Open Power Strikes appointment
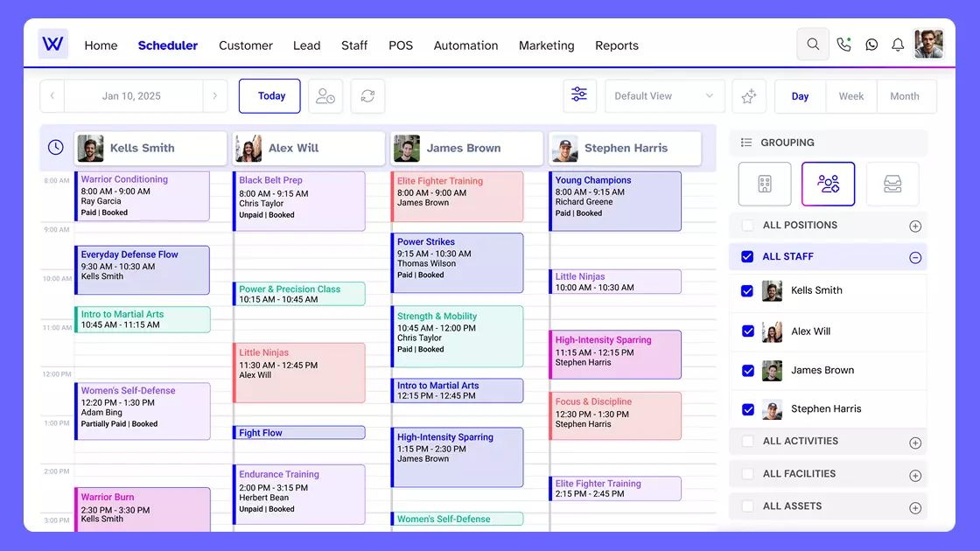980x551 pixels. [457, 263]
